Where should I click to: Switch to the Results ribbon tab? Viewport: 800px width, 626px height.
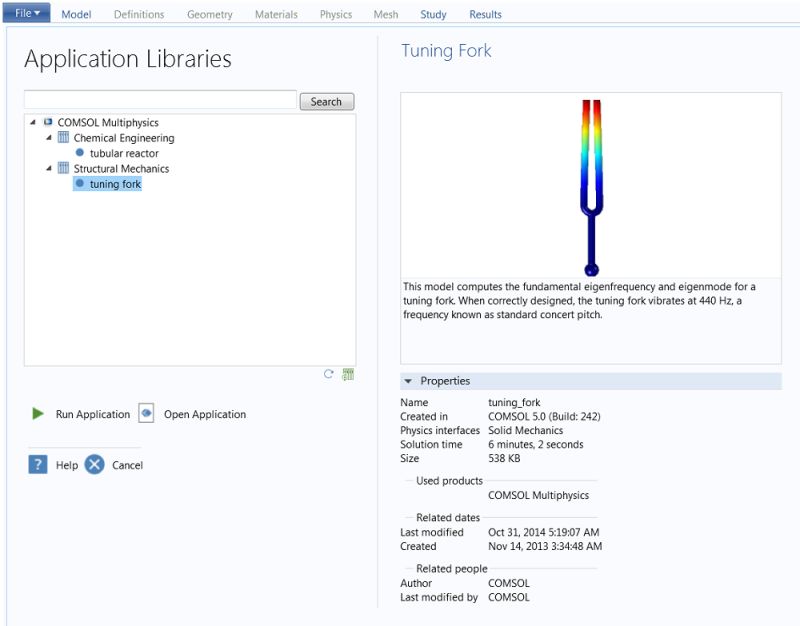click(x=486, y=14)
